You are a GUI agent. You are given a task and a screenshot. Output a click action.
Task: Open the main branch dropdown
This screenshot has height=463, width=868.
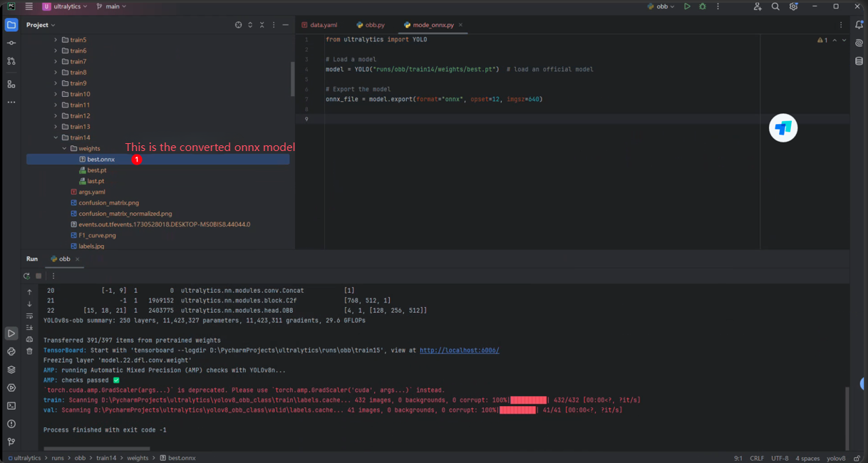pos(111,6)
